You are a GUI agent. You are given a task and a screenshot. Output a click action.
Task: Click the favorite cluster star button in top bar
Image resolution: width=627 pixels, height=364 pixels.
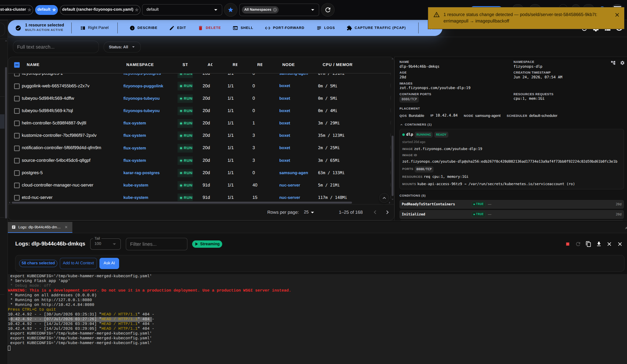231,10
